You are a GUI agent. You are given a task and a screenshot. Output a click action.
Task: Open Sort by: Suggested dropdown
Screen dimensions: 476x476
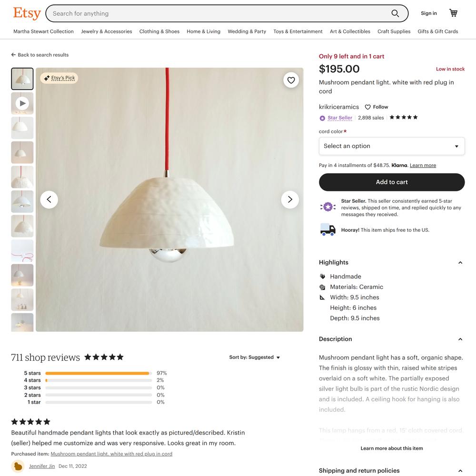point(254,357)
